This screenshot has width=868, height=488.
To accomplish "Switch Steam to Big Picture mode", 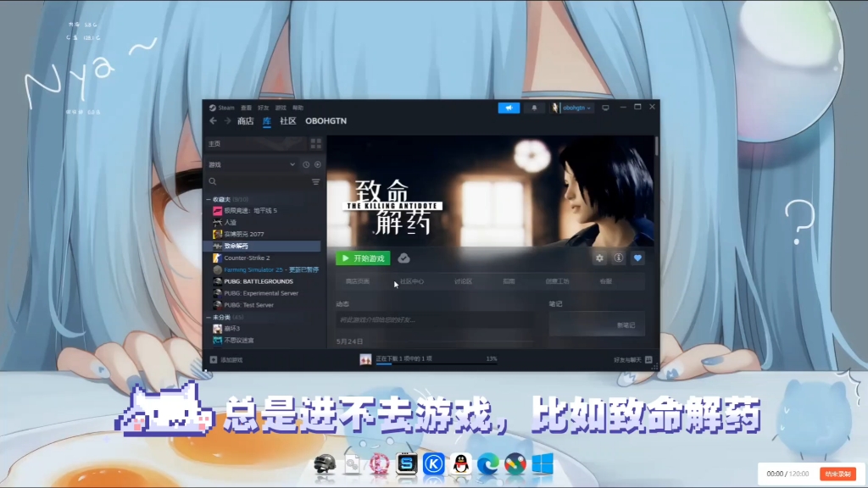I will (x=605, y=108).
